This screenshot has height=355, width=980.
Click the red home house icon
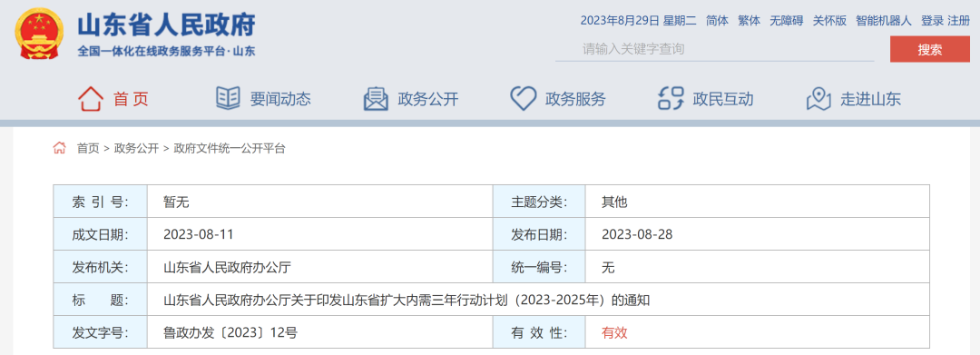91,99
